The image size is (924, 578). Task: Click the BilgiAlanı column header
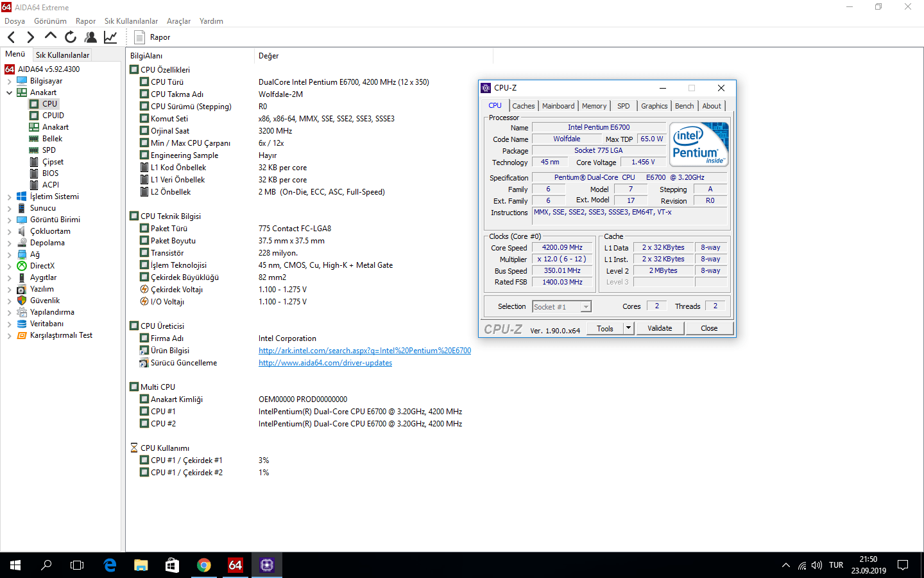190,56
